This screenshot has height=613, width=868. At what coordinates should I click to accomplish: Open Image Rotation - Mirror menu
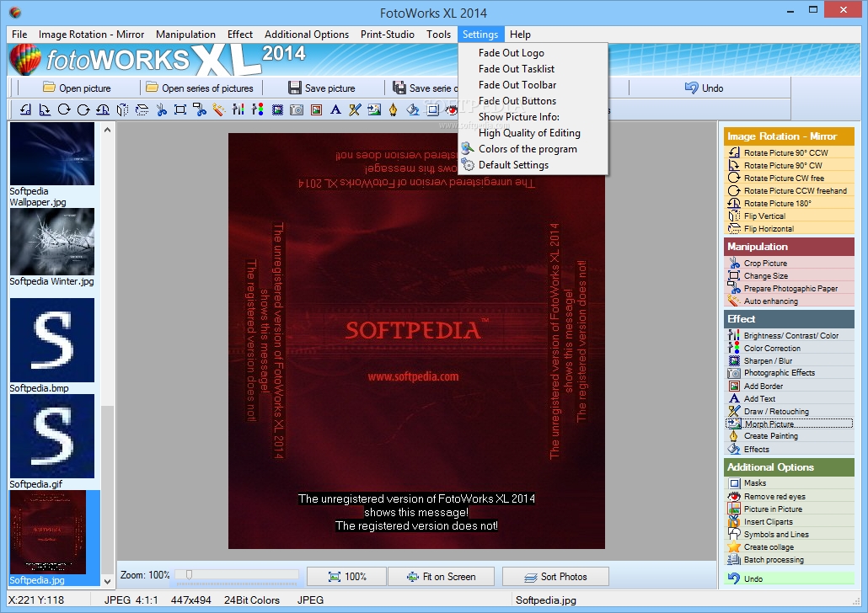[x=91, y=35]
